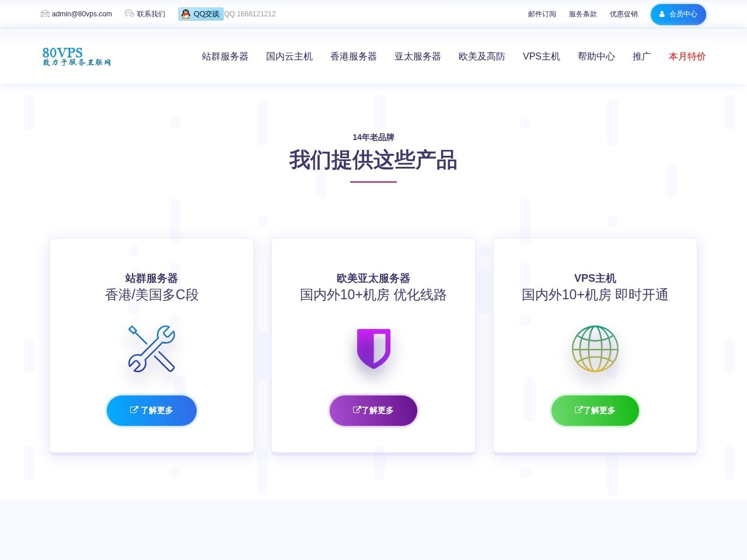Click the envelope icon beside admin email
The height and width of the screenshot is (560, 747).
[45, 13]
